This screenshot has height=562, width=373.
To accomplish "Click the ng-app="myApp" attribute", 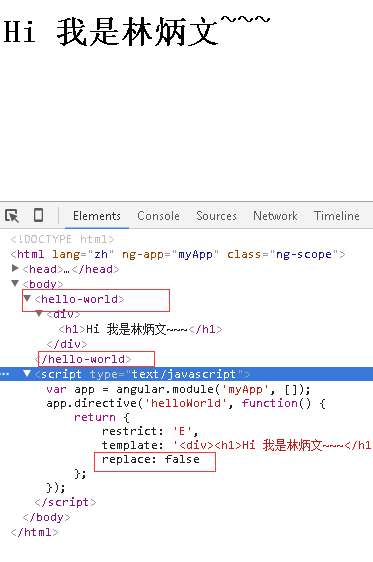I will [170, 254].
